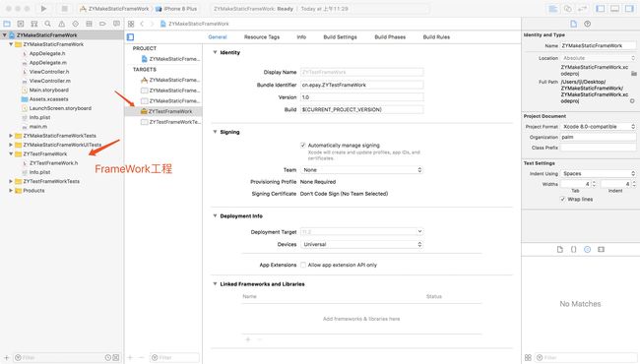
Task: Show the Standard editor
Action: (x=553, y=9)
